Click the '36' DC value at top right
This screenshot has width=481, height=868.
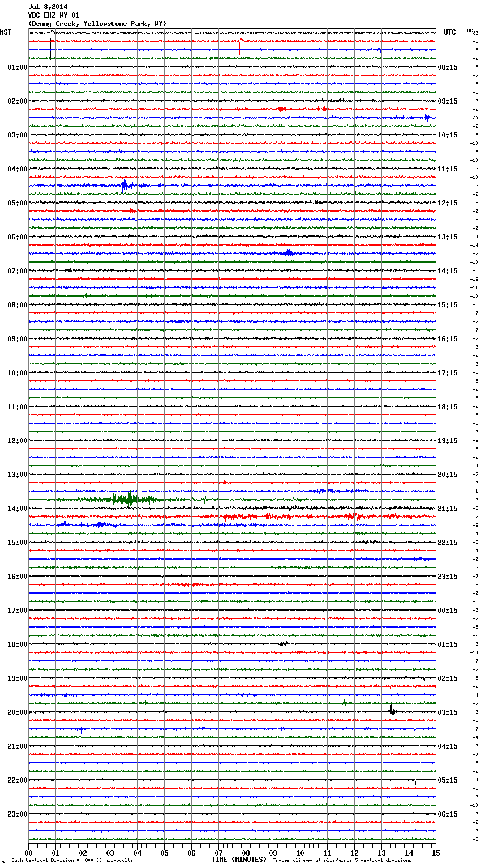click(475, 33)
